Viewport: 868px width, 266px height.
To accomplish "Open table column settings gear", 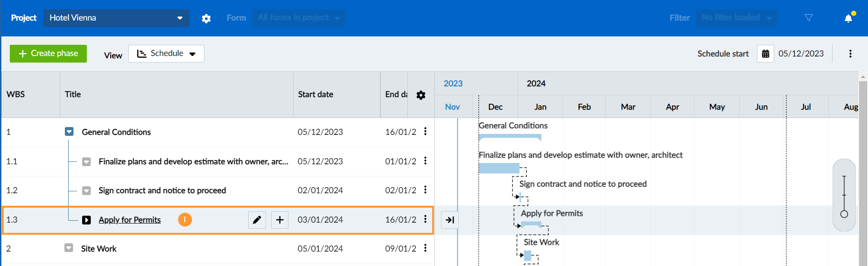I will tap(420, 95).
